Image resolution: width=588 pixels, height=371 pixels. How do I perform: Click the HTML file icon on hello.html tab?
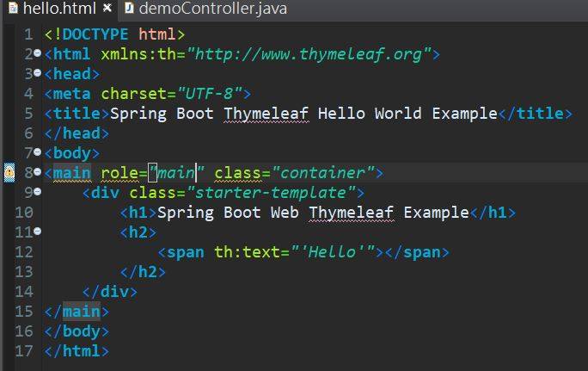pos(13,8)
